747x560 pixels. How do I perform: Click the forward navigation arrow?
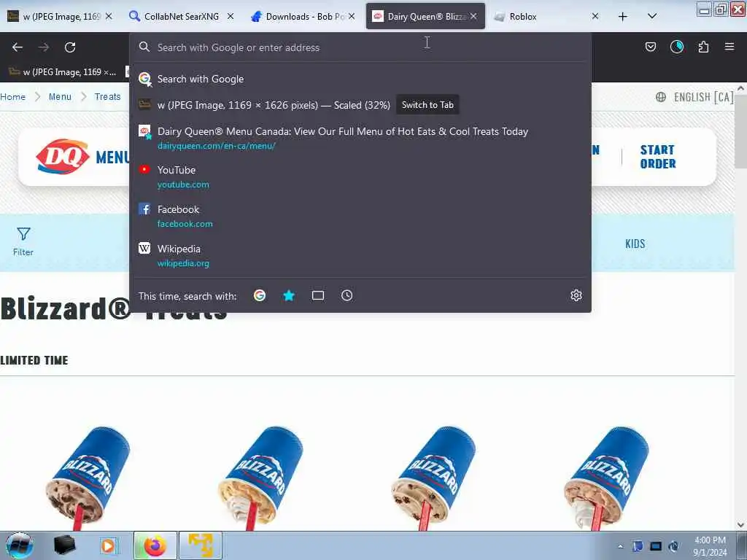click(44, 47)
